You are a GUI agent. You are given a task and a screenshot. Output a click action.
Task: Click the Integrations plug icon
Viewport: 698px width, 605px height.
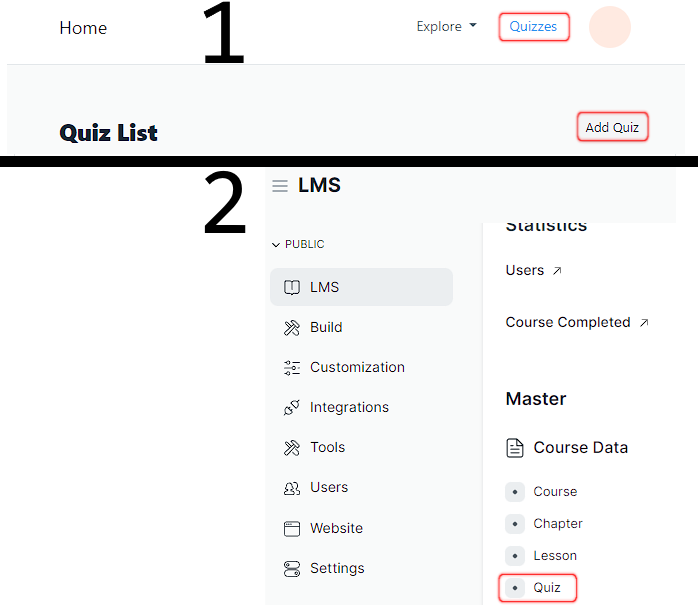(x=292, y=407)
